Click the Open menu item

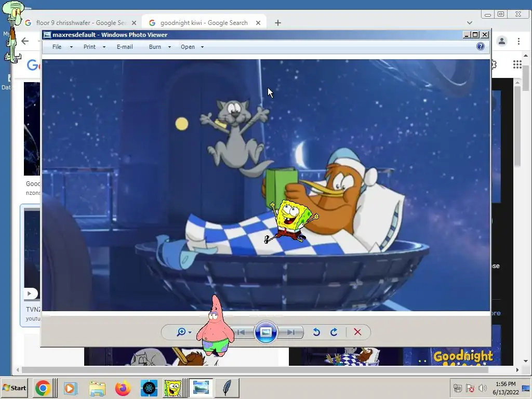pos(188,47)
